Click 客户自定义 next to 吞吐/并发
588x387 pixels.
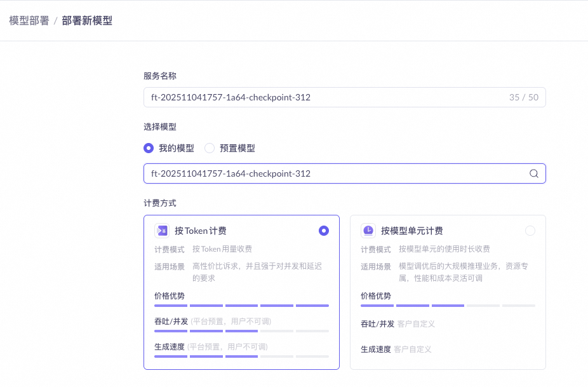pyautogui.click(x=417, y=324)
